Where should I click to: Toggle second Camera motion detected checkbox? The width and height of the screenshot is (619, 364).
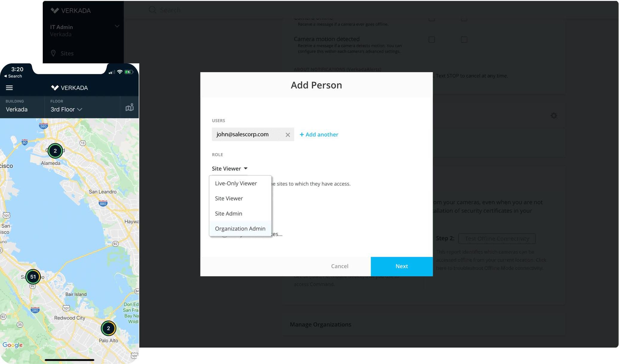click(x=464, y=39)
